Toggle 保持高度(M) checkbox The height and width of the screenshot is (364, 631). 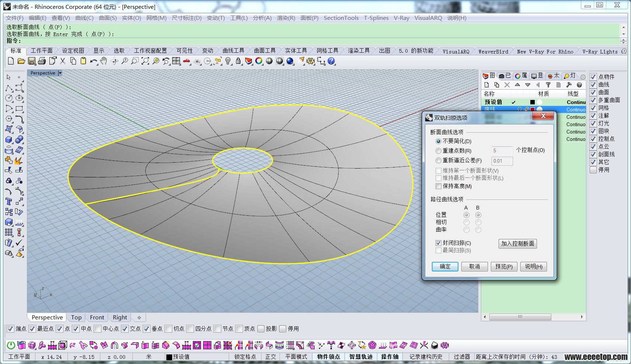pos(438,186)
